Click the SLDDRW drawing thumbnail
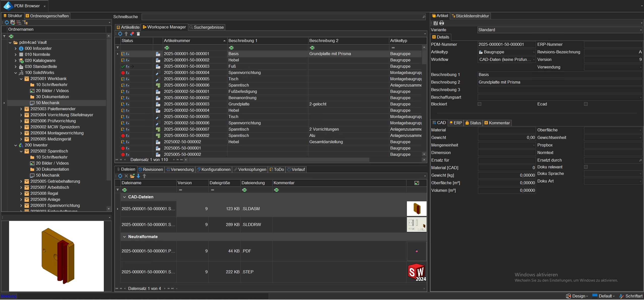The height and width of the screenshot is (300, 644). click(x=417, y=224)
